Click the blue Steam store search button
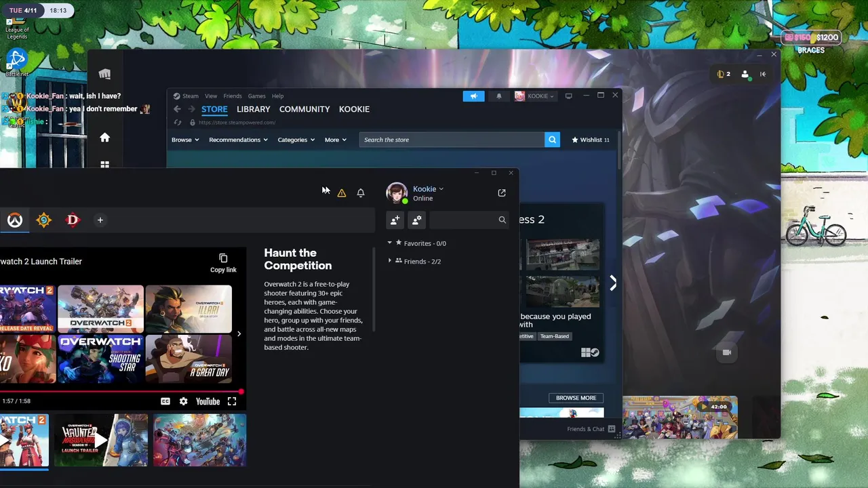The image size is (868, 488). 552,140
